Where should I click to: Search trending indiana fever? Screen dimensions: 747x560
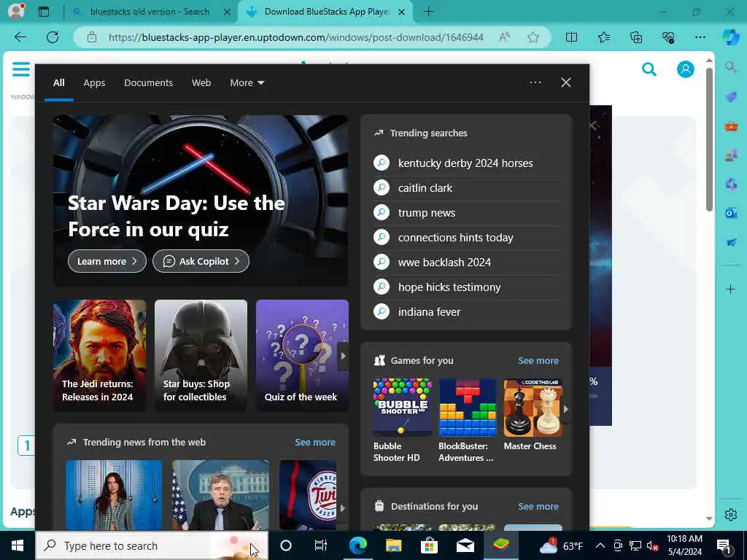click(466, 312)
